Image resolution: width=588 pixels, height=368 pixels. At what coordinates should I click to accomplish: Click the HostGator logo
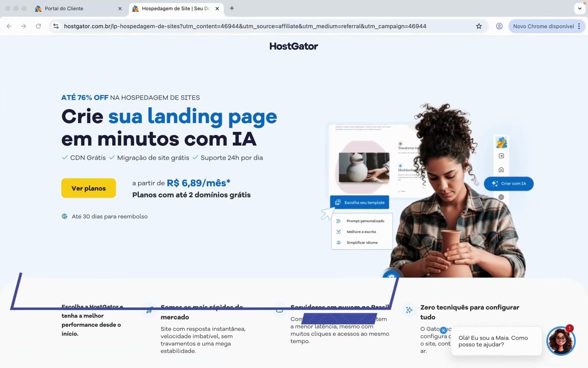293,46
